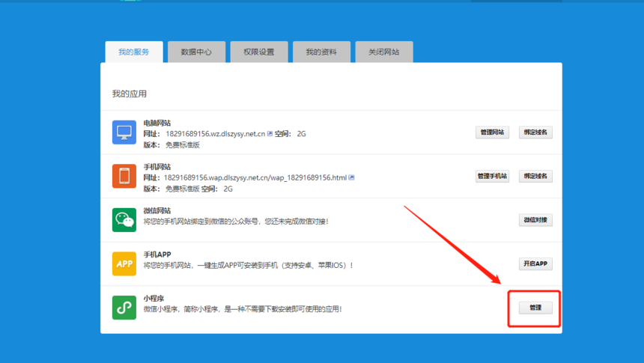The width and height of the screenshot is (644, 363).
Task: Click the 小程序 title text
Action: coord(154,299)
